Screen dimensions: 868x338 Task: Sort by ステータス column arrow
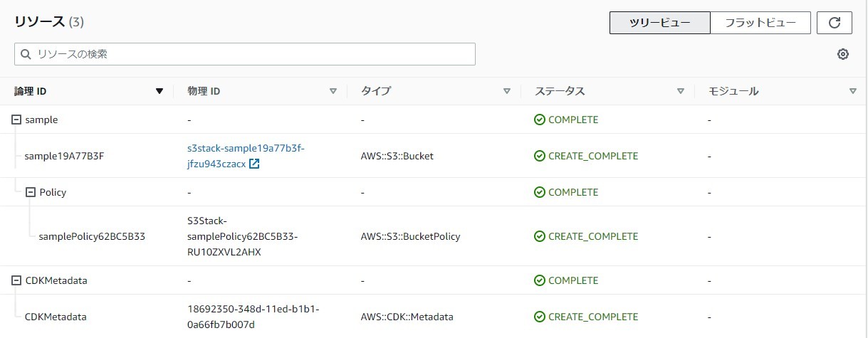[x=680, y=91]
